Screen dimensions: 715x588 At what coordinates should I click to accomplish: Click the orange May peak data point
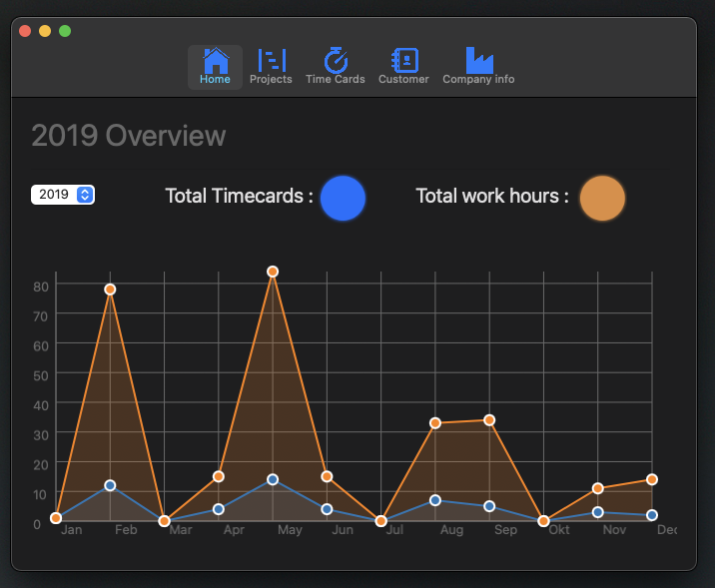pos(273,272)
